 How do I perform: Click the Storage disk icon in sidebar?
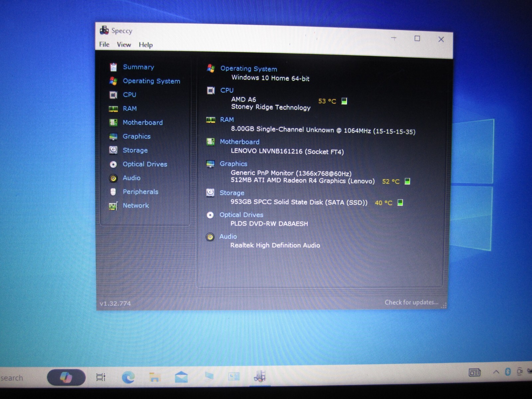(x=113, y=150)
